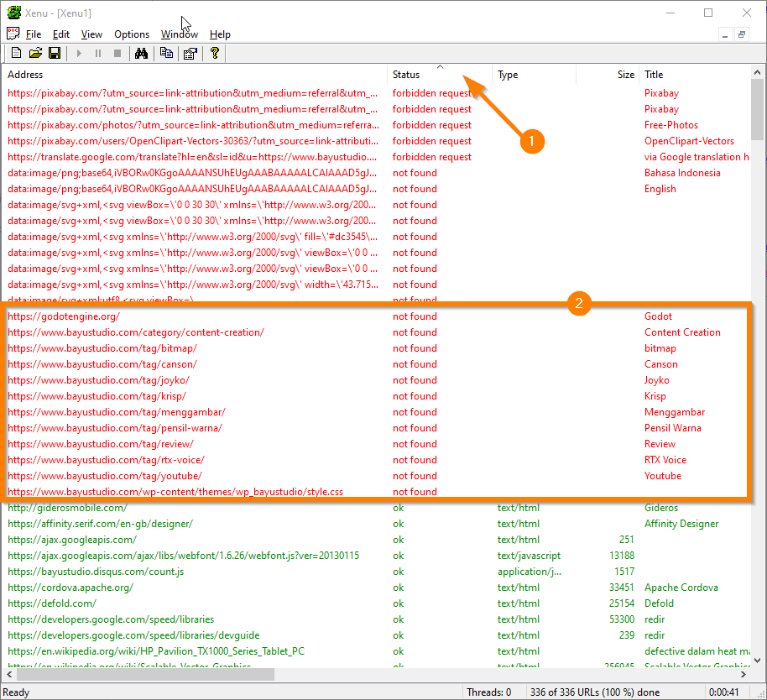Screen dimensions: 767x700
Task: Select the bayustudio.disqus.com/count.js row
Action: [377, 572]
